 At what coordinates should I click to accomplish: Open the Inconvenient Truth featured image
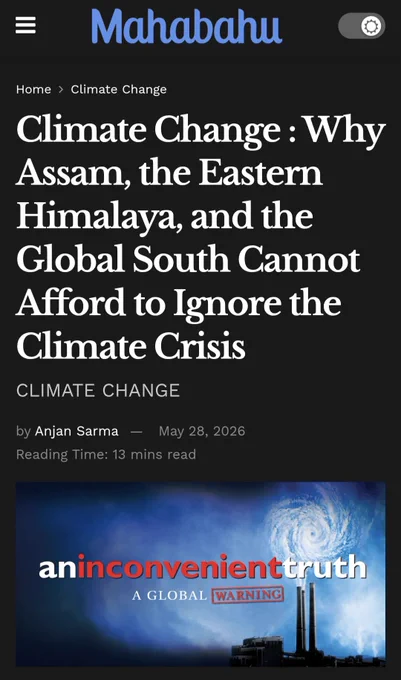pyautogui.click(x=201, y=574)
